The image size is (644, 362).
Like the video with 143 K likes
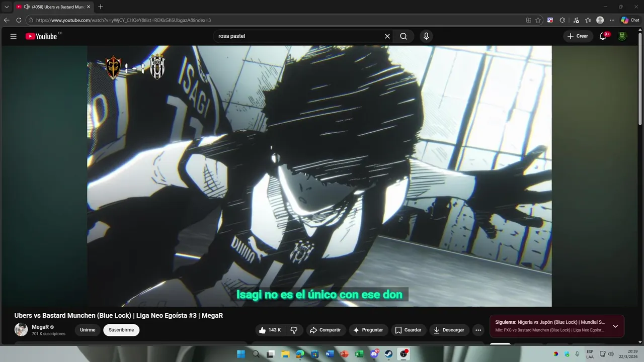point(270,330)
